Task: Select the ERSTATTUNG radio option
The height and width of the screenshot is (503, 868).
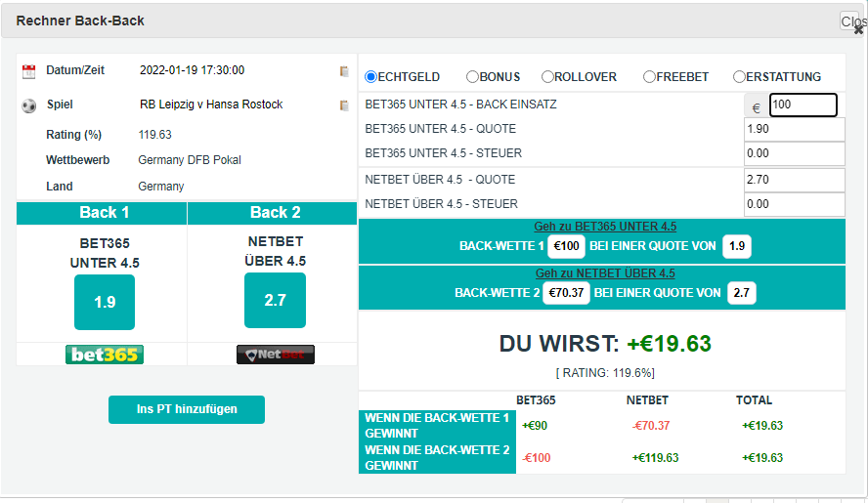Action: pos(739,77)
